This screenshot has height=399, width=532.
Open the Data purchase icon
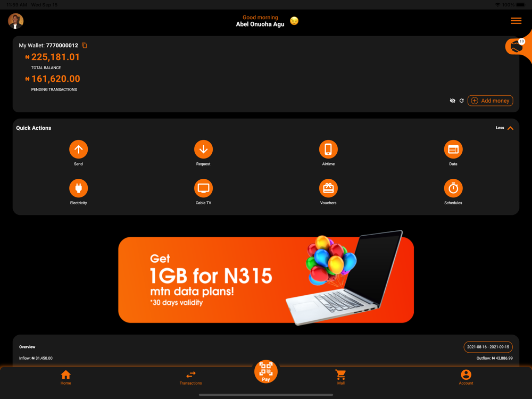pyautogui.click(x=453, y=149)
